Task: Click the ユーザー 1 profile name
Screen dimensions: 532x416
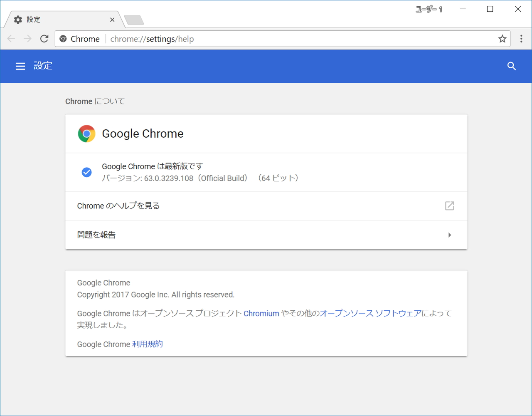Action: pos(429,9)
